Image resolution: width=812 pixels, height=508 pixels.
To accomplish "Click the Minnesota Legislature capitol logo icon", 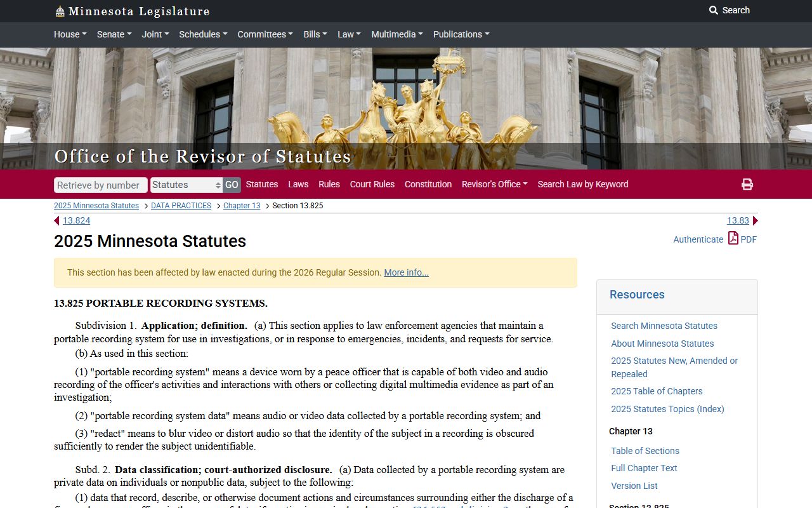I will pyautogui.click(x=60, y=11).
